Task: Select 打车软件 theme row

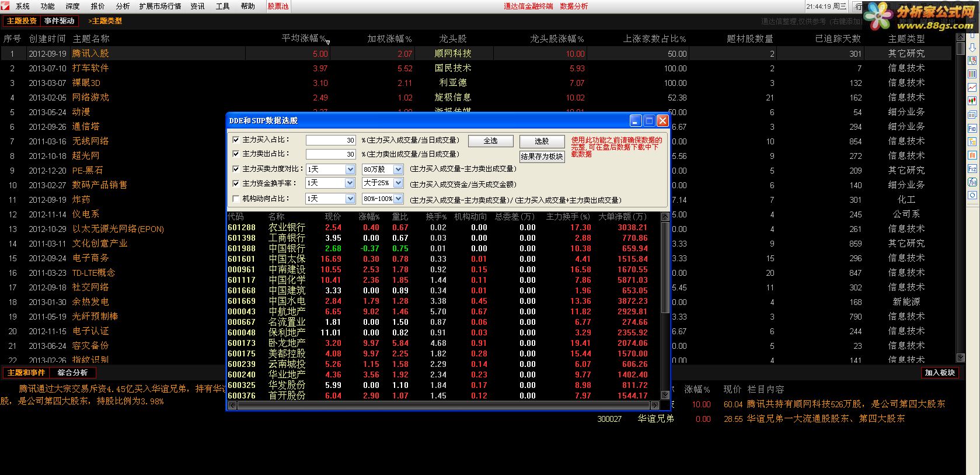Action: click(477, 68)
